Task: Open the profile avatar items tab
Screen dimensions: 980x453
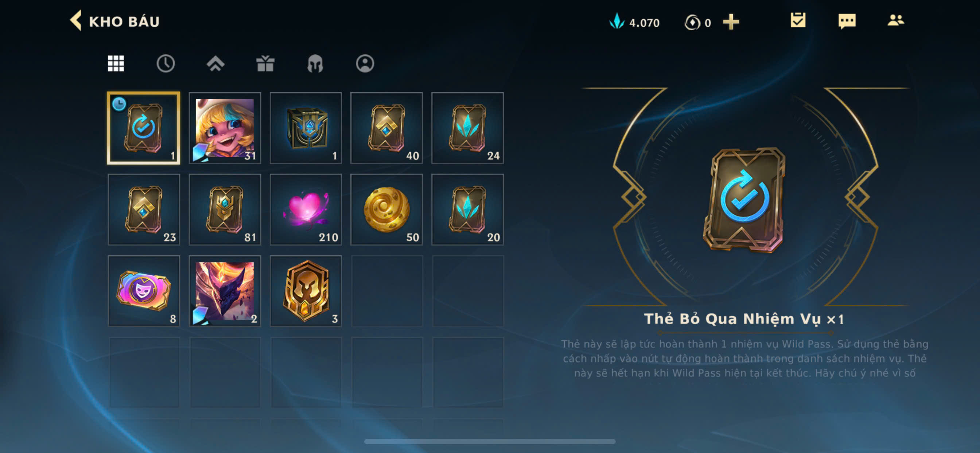Action: [365, 63]
